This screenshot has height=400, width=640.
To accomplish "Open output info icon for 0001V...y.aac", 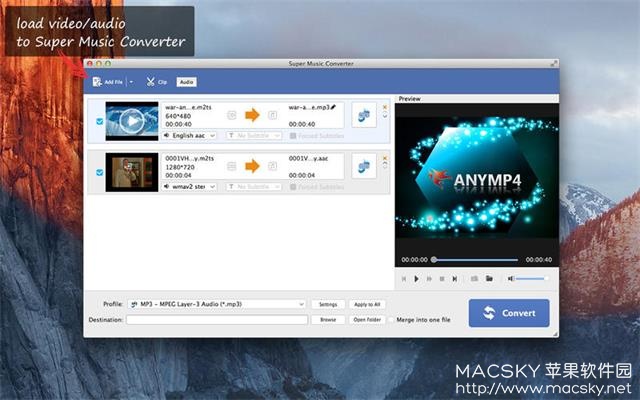I will [273, 166].
